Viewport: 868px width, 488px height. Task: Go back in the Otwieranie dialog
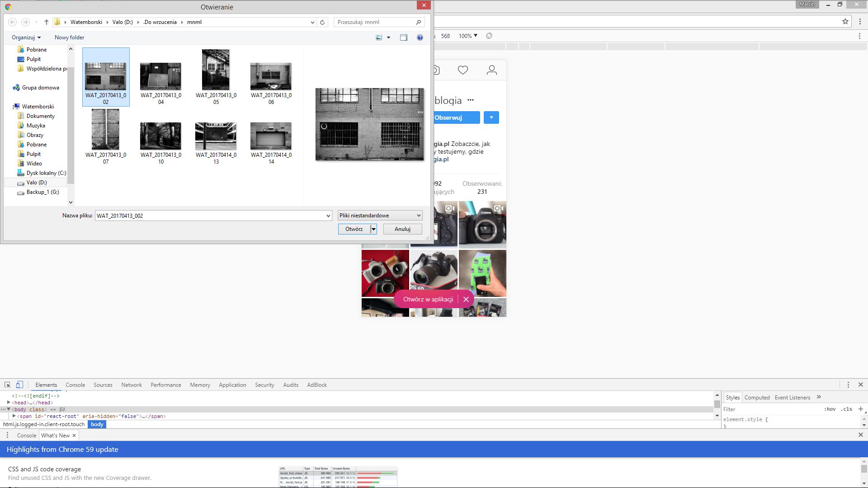pyautogui.click(x=13, y=22)
